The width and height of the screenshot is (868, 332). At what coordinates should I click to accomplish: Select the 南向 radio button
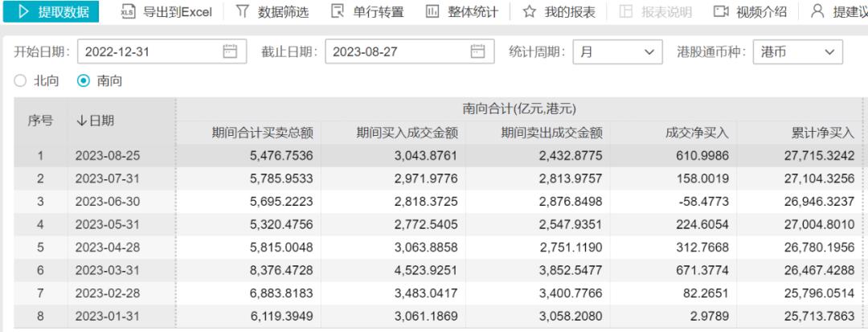point(84,81)
